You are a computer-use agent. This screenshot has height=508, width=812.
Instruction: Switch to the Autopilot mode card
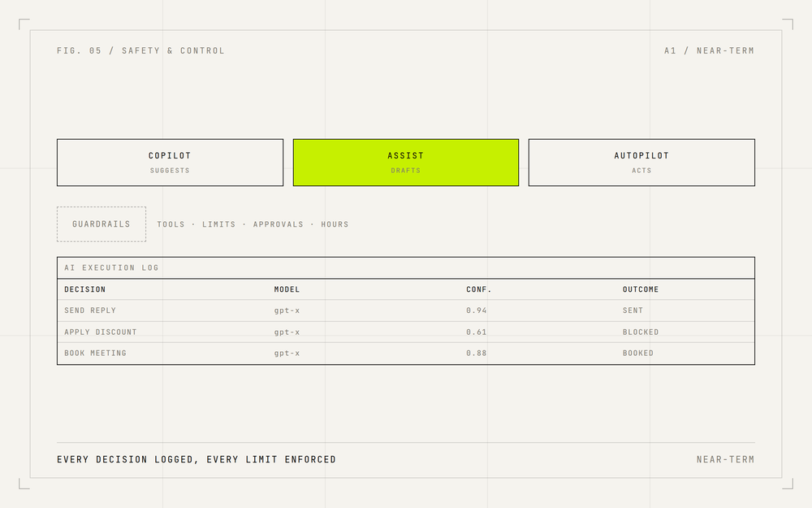(641, 163)
